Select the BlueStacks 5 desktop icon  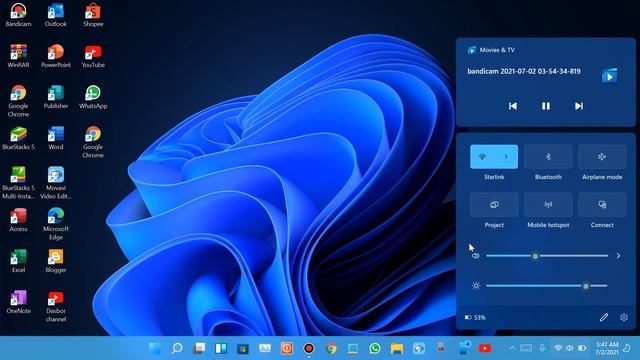(x=18, y=138)
